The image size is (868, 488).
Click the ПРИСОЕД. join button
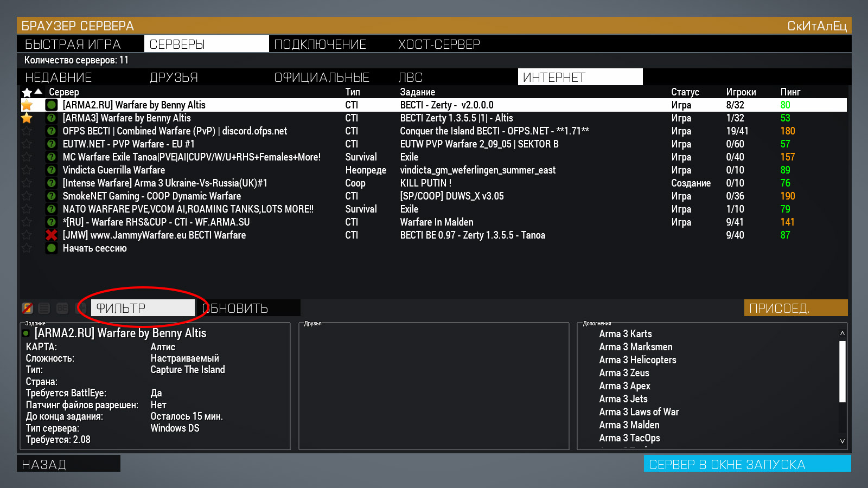(x=796, y=308)
